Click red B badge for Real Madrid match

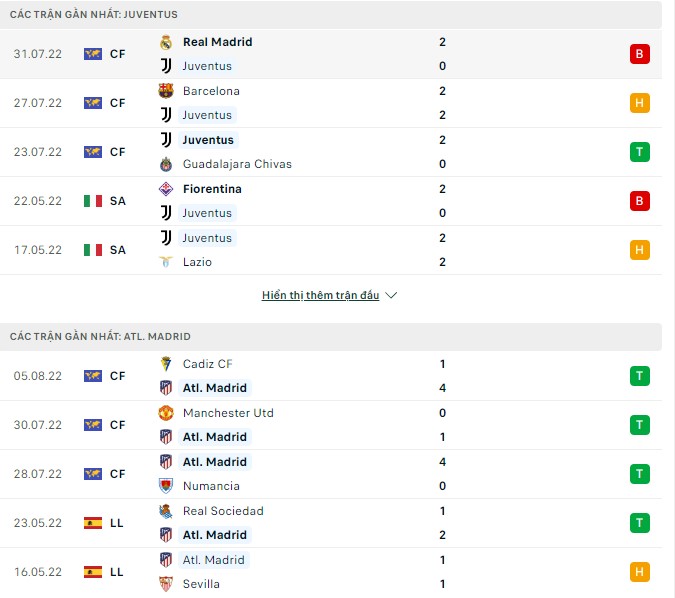coord(639,54)
